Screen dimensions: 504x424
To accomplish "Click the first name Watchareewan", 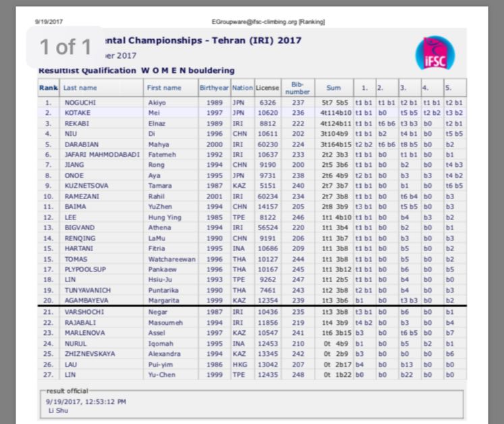I will [169, 259].
